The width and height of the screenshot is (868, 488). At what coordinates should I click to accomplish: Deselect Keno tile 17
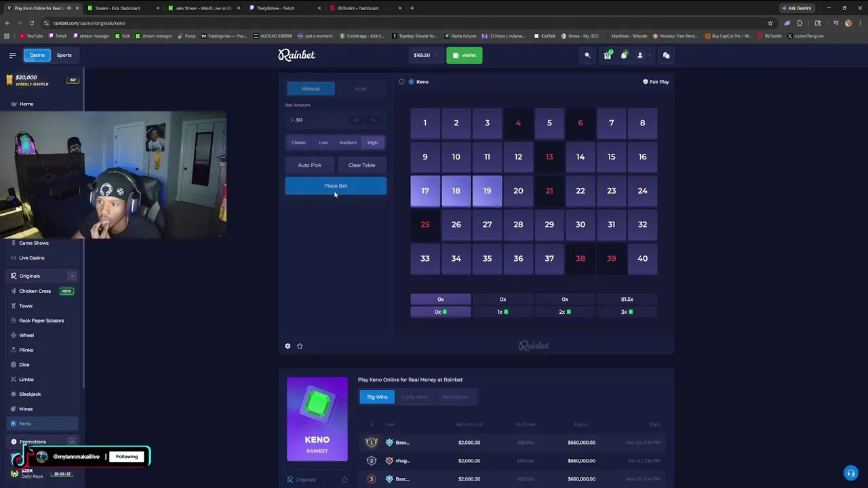pos(425,191)
